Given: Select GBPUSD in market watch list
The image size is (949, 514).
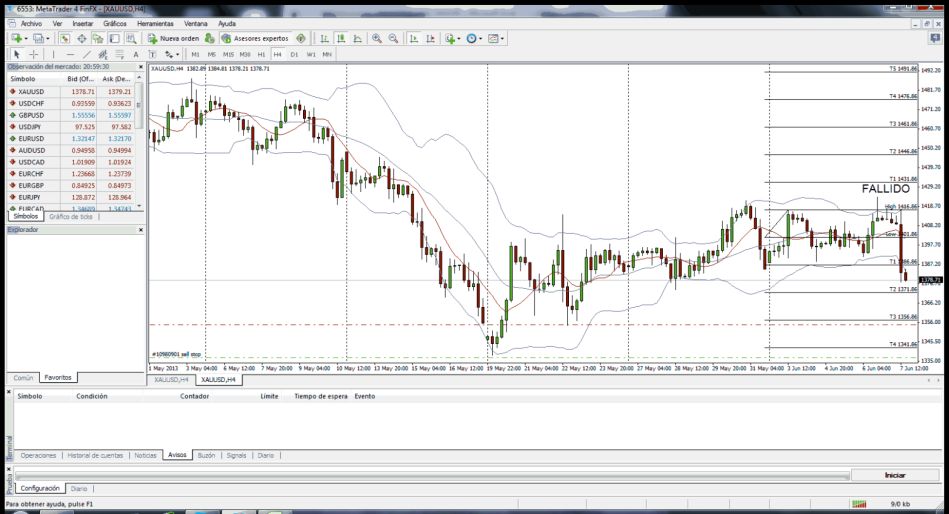Looking at the screenshot, I should pos(32,115).
